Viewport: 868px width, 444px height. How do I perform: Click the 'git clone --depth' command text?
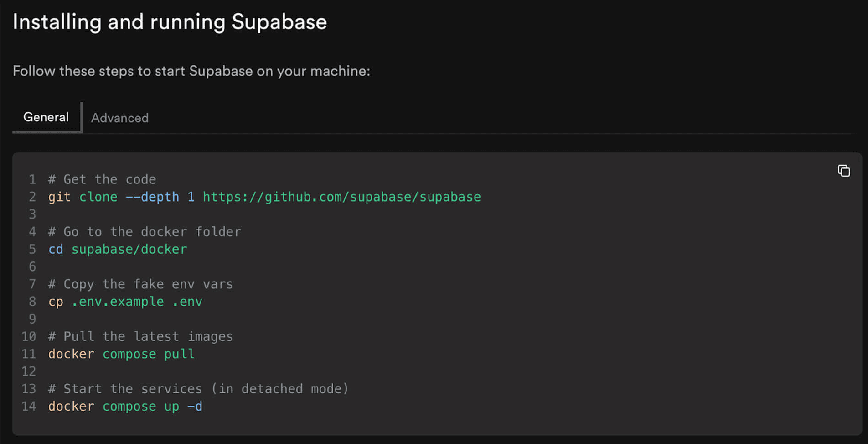[x=114, y=197]
